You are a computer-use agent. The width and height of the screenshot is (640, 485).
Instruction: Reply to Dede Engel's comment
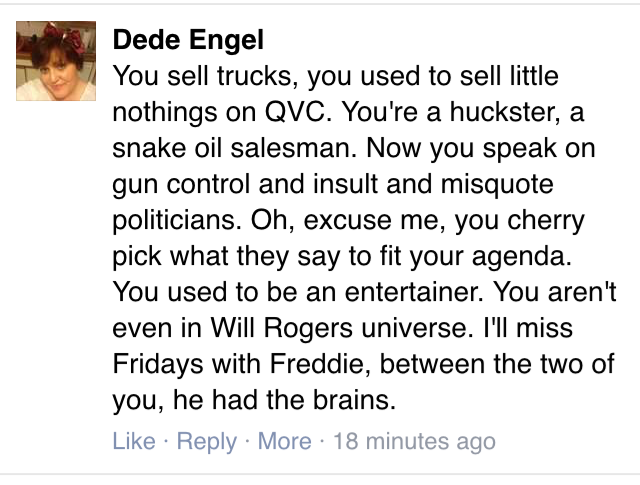coord(207,441)
